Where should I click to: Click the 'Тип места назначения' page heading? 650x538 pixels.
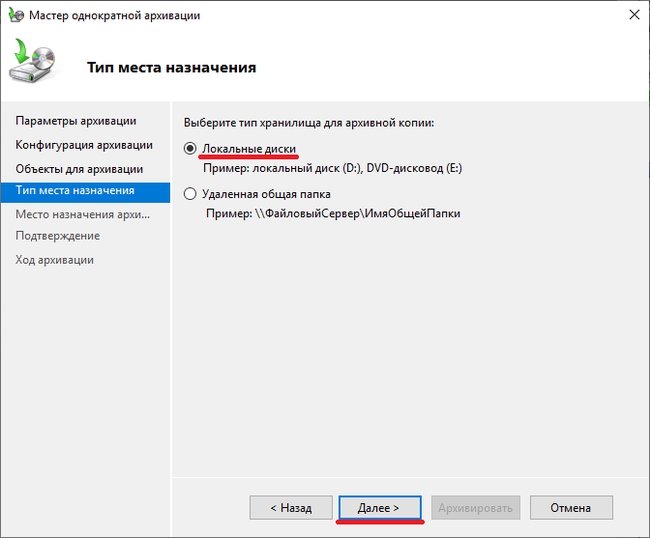(x=171, y=67)
